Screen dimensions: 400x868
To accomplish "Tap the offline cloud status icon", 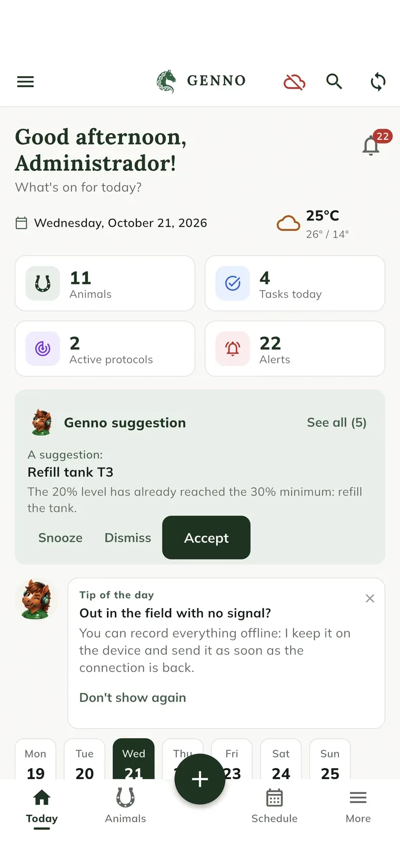I will click(x=294, y=81).
